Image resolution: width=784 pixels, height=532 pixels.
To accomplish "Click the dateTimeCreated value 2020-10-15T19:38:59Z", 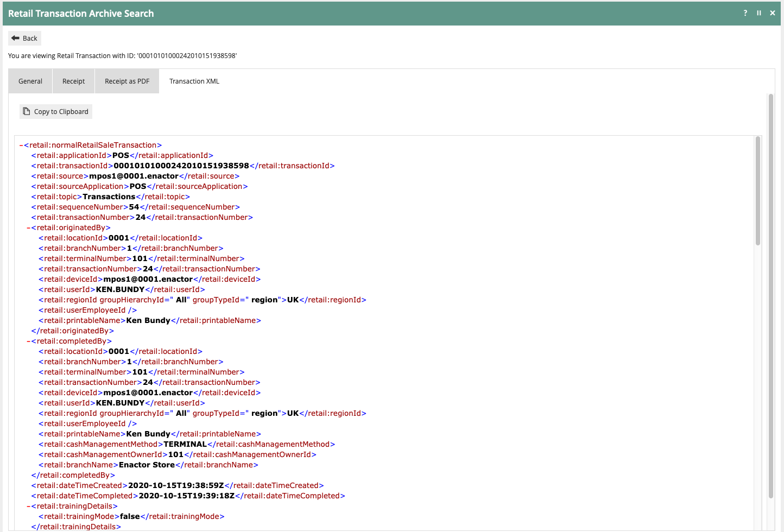I will coord(176,485).
